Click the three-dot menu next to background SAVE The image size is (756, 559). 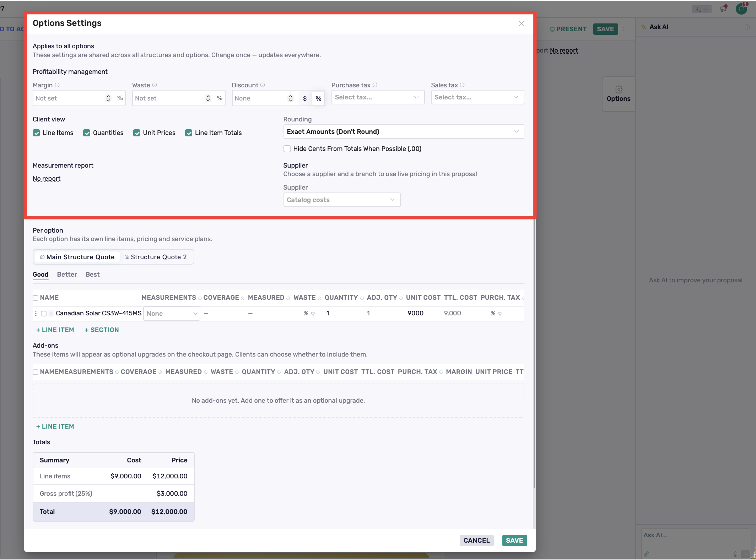624,29
